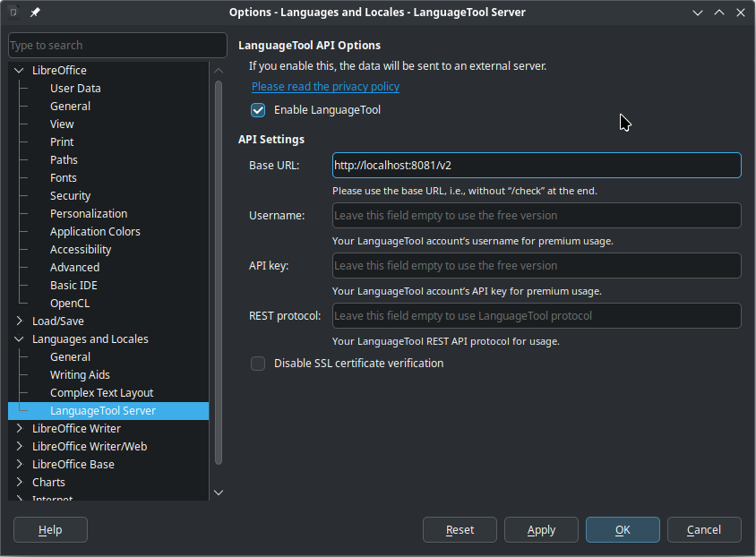Uncheck Enable LanguageTool
The image size is (756, 557).
(x=258, y=110)
